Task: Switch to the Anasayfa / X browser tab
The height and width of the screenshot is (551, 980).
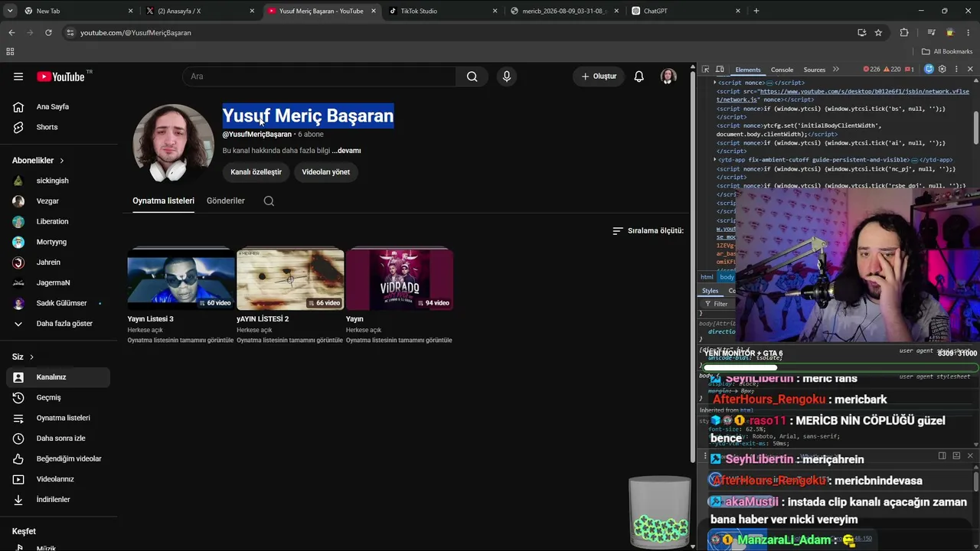Action: [199, 11]
